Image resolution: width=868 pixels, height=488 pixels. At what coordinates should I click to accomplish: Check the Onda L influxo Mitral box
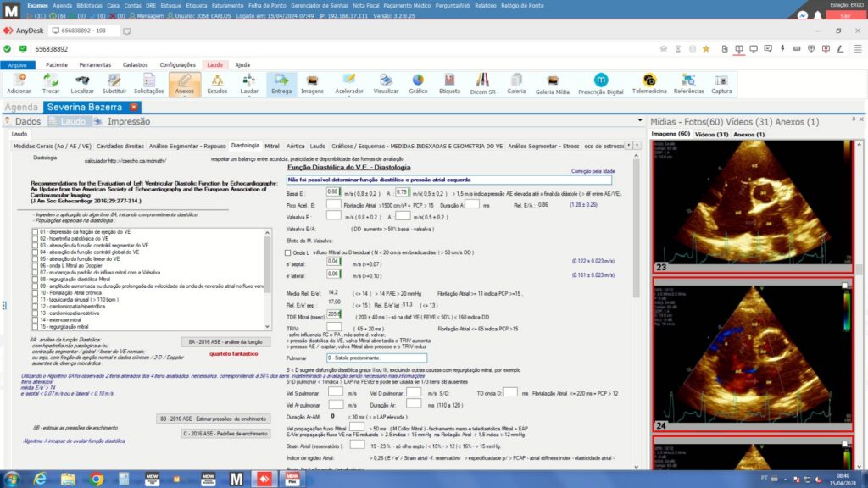coord(287,252)
